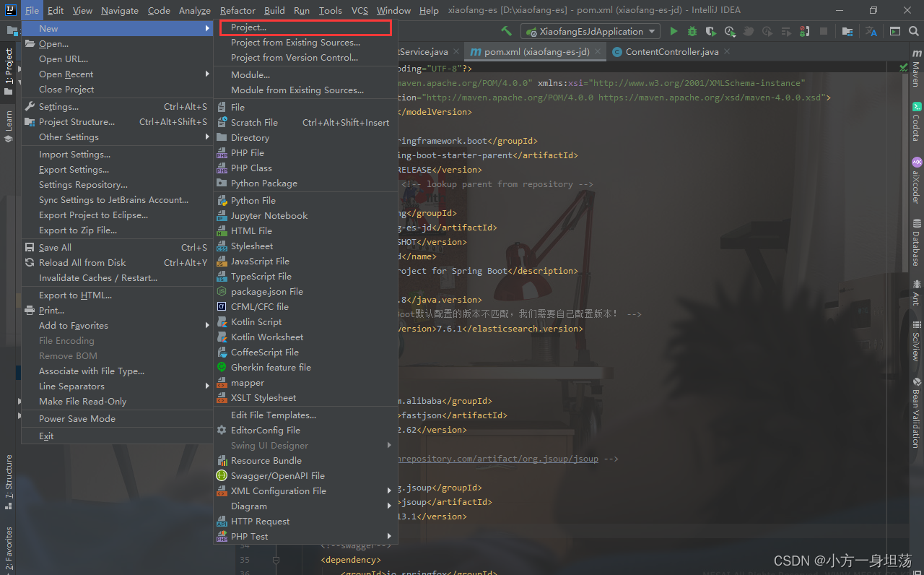The height and width of the screenshot is (575, 924).
Task: Click Exit in the File menu
Action: pyautogui.click(x=117, y=436)
